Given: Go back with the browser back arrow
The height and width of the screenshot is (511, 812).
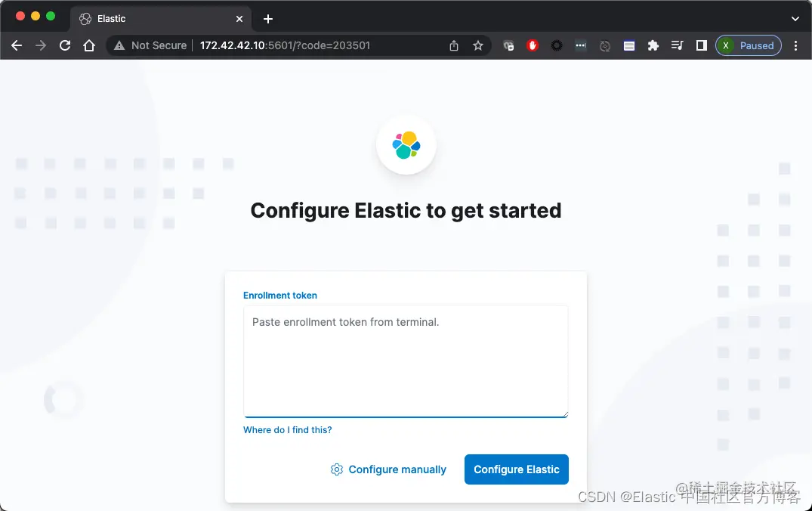Looking at the screenshot, I should click(x=17, y=45).
